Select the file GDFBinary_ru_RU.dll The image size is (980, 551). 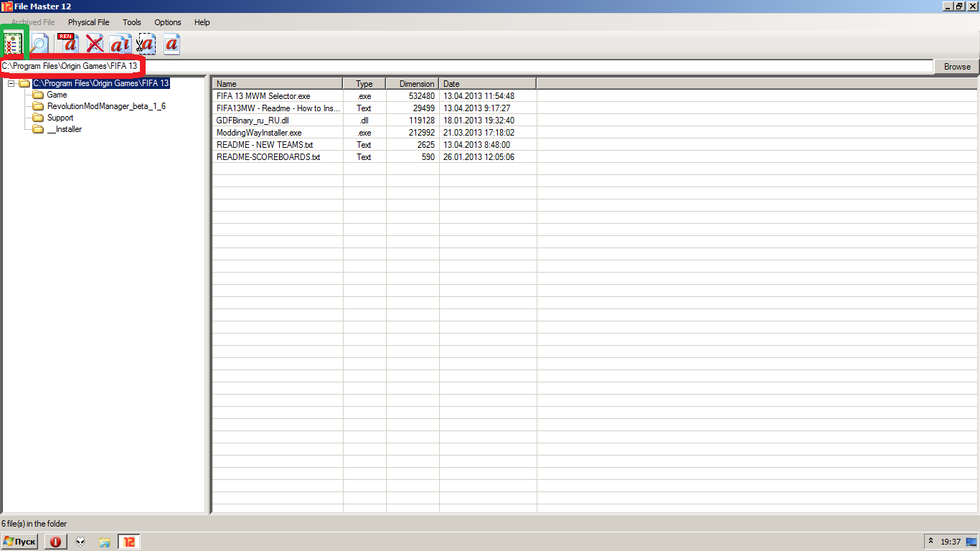[x=253, y=121]
